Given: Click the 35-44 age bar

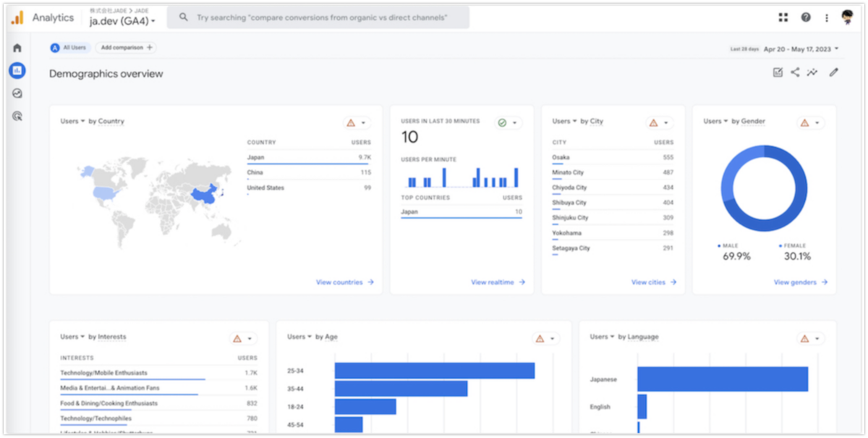Looking at the screenshot, I should click(401, 389).
